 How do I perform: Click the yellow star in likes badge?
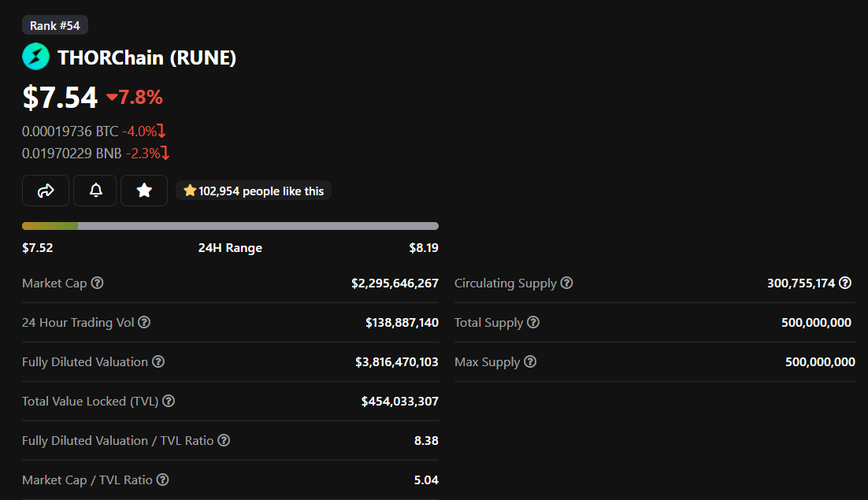pyautogui.click(x=190, y=191)
